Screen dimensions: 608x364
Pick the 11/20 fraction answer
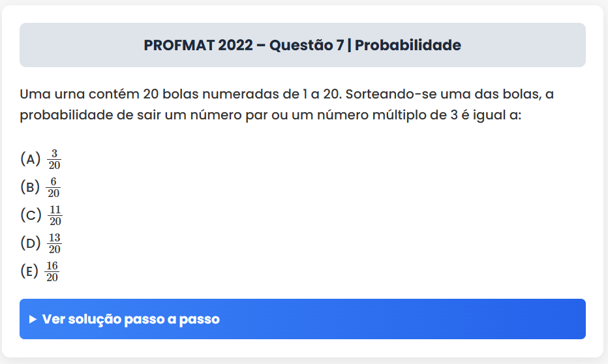click(x=55, y=215)
